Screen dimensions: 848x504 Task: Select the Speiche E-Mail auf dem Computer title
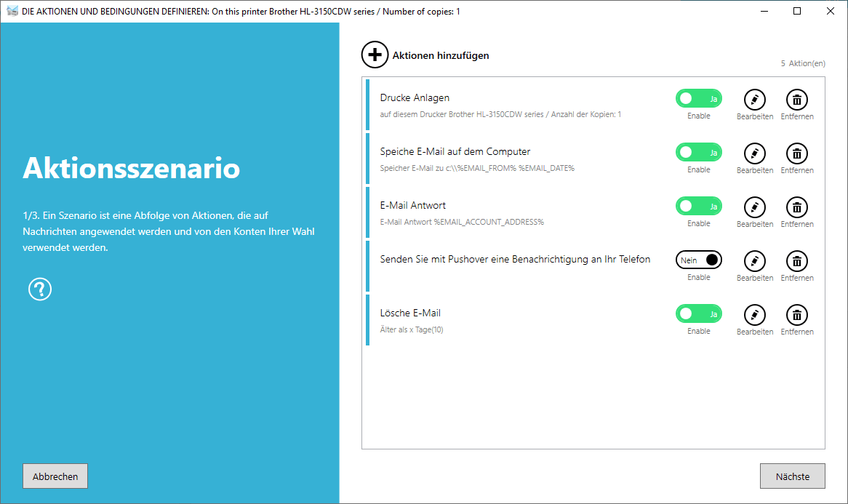(455, 151)
